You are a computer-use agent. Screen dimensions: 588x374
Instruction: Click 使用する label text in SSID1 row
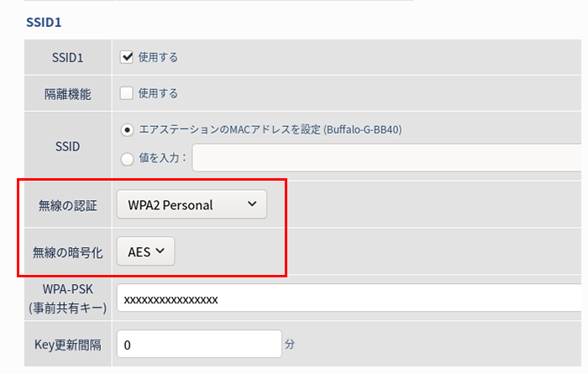[x=158, y=57]
